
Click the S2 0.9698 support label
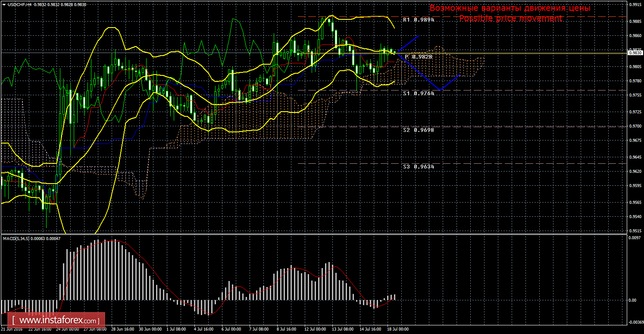coord(419,130)
